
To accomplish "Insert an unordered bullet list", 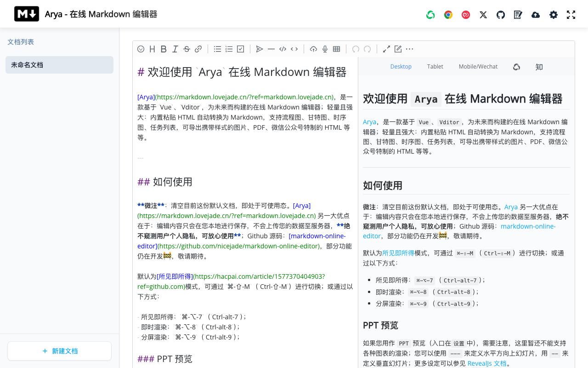I will 217,49.
